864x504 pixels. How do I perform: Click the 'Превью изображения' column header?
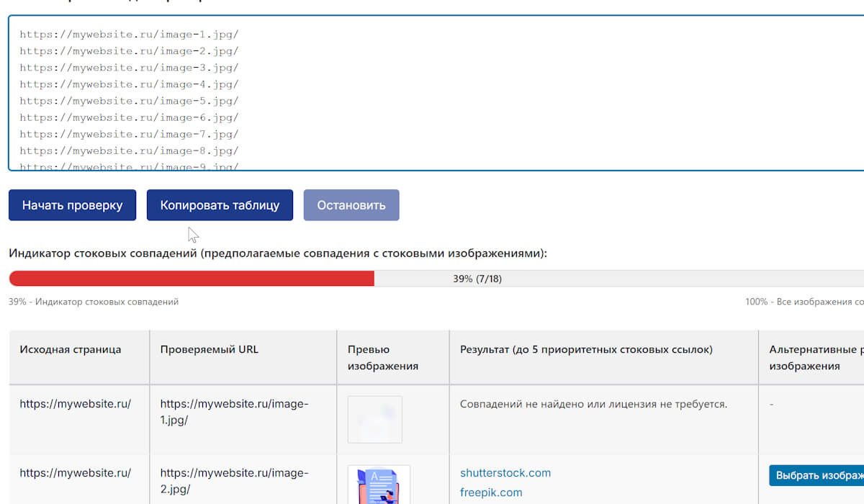[x=382, y=358]
